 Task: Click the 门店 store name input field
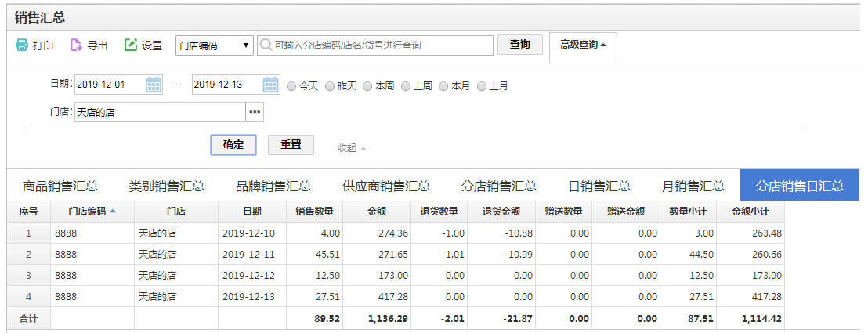point(160,112)
